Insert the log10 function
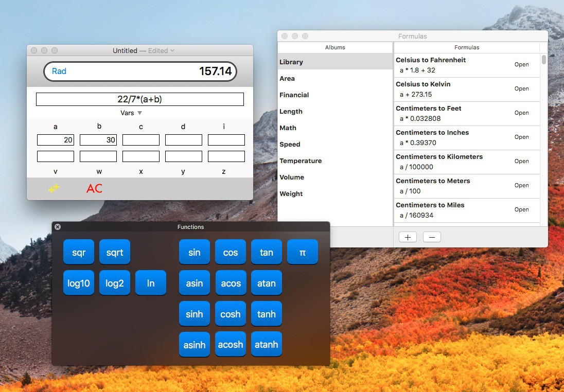 click(x=78, y=283)
